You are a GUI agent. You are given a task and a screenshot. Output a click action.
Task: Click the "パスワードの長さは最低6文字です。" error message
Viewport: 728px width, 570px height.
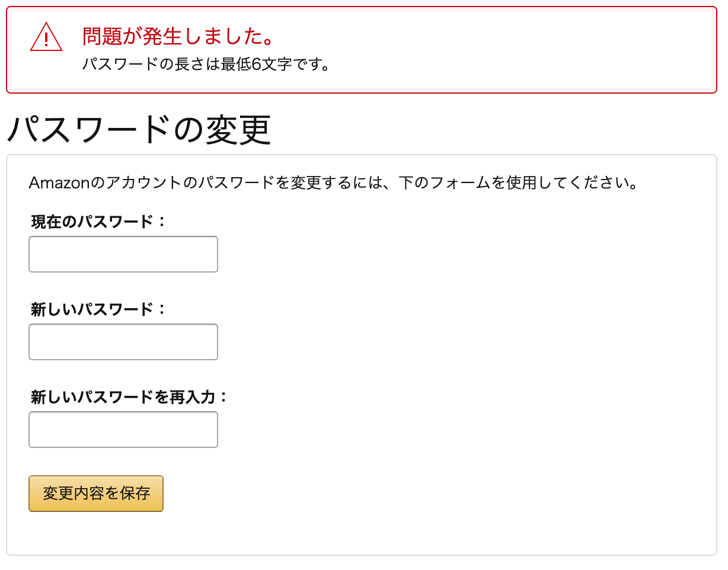point(206,63)
